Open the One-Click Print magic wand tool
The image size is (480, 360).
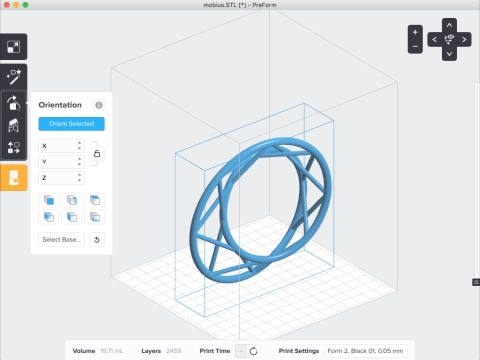[14, 77]
